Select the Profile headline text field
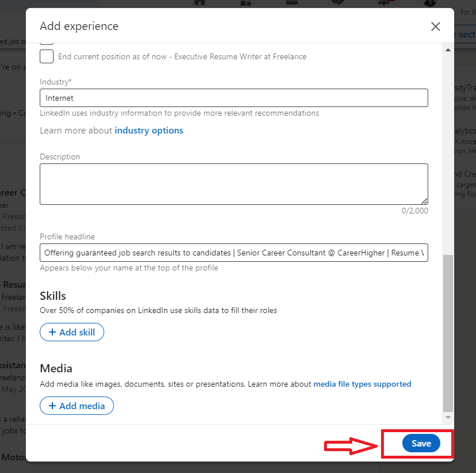The height and width of the screenshot is (473, 476). pos(234,253)
